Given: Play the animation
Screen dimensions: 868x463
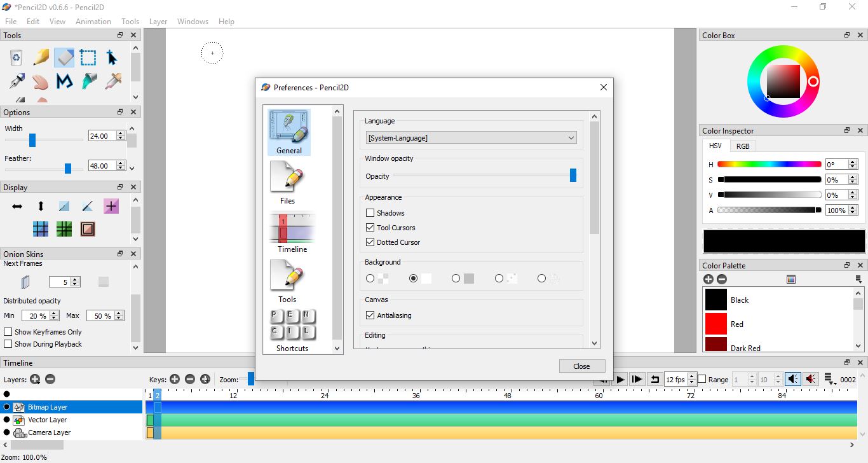Looking at the screenshot, I should [x=620, y=379].
